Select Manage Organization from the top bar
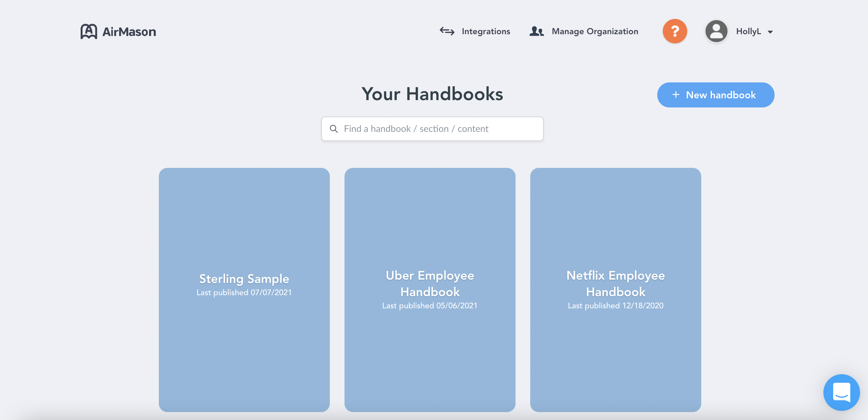The width and height of the screenshot is (868, 420). 595,31
